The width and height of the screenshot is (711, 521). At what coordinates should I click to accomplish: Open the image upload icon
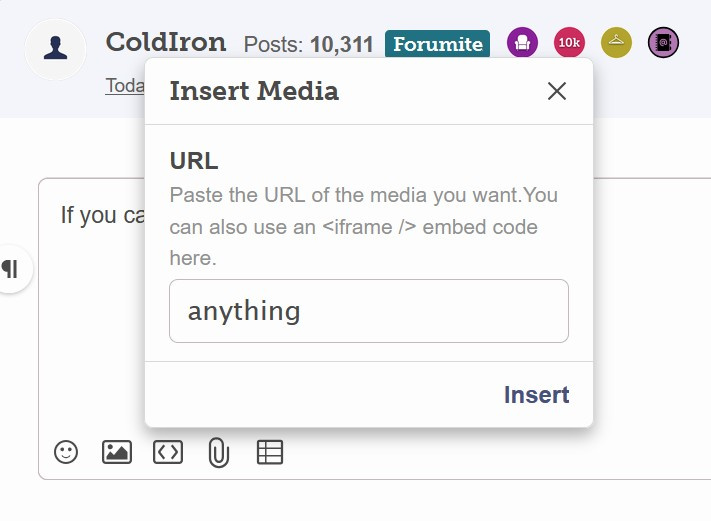[117, 452]
